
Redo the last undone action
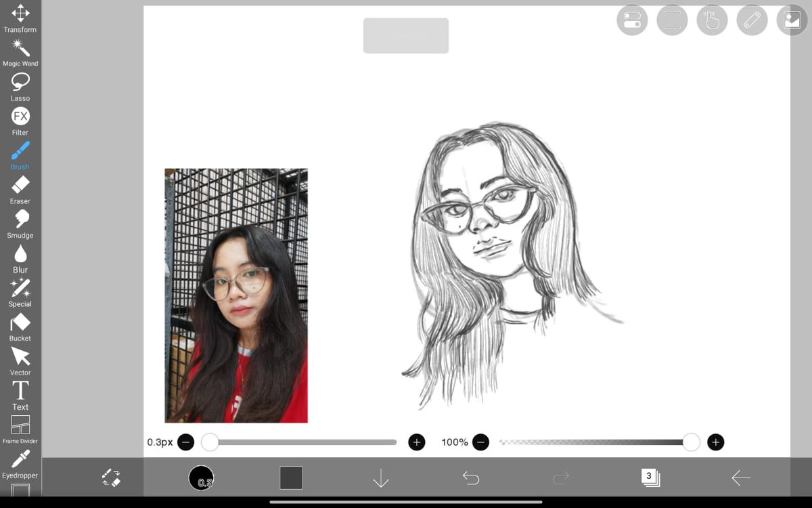(x=561, y=478)
